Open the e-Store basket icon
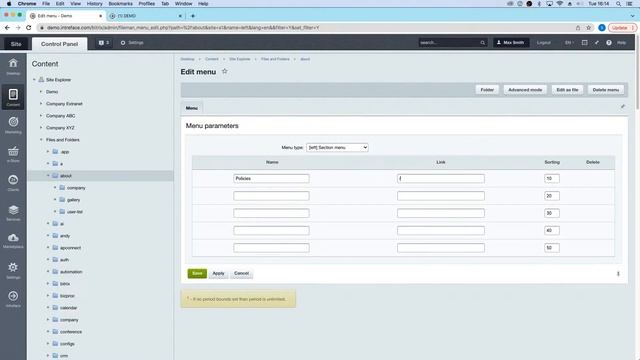 (x=13, y=154)
